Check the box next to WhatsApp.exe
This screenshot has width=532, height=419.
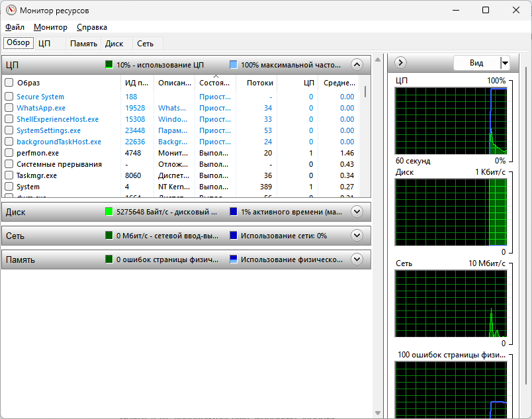coord(9,108)
